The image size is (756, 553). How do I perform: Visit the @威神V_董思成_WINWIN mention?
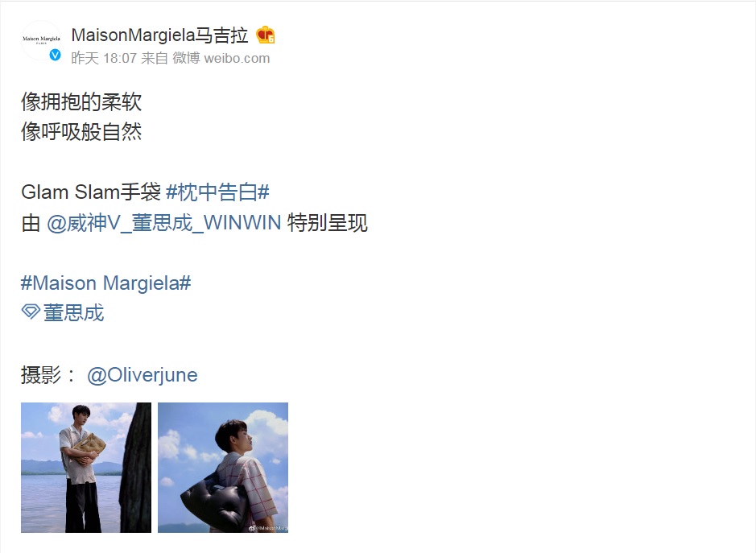click(x=164, y=223)
